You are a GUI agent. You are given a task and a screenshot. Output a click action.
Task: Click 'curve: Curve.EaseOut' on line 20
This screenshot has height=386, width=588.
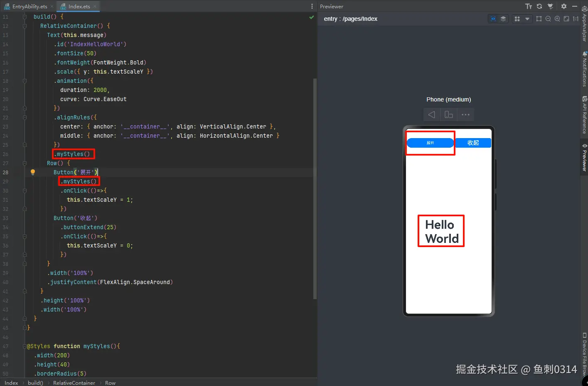[x=93, y=99]
